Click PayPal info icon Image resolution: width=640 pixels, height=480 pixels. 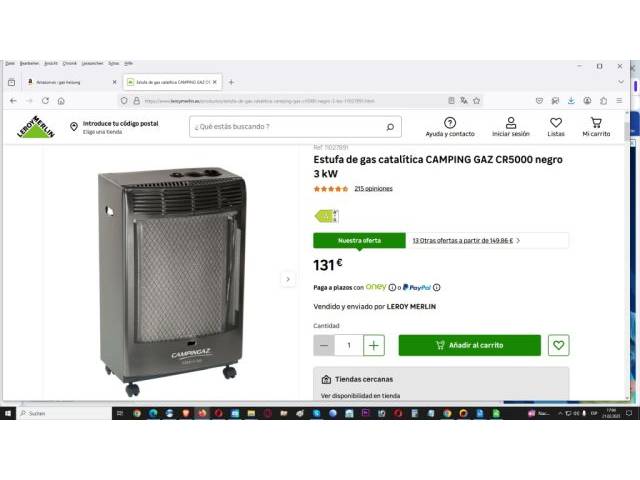tap(436, 288)
